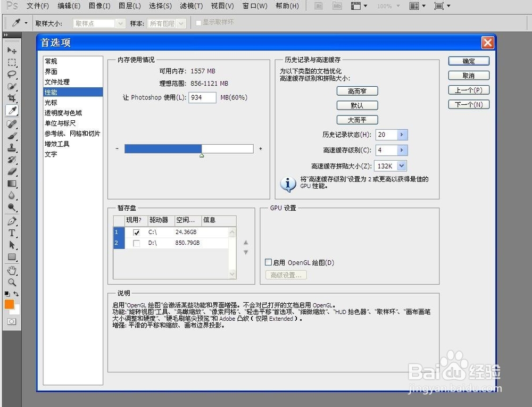Click the white background color swatch
This screenshot has height=407, width=532.
click(17, 310)
